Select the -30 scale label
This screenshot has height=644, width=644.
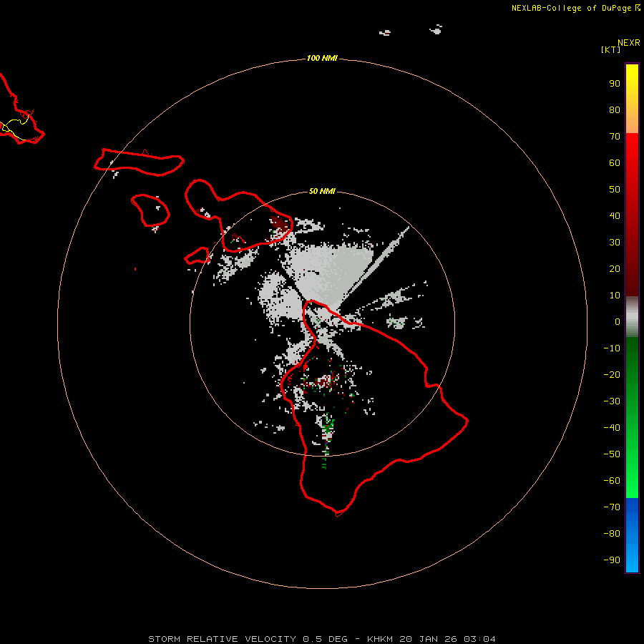[612, 401]
